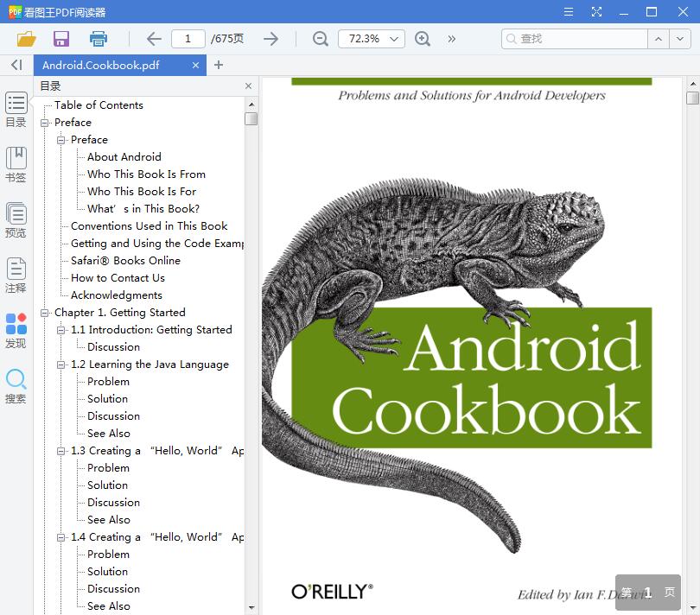
Task: Add a new tab with plus button
Action: tap(219, 65)
